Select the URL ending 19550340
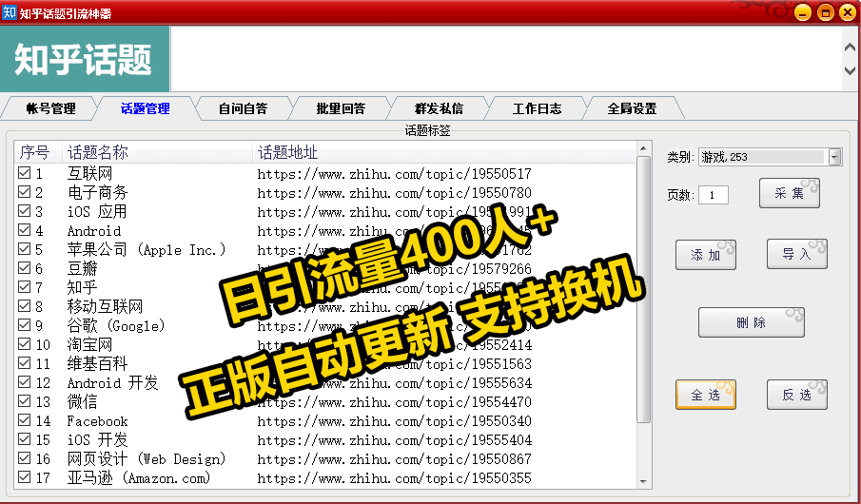Image resolution: width=861 pixels, height=504 pixels. 394,421
